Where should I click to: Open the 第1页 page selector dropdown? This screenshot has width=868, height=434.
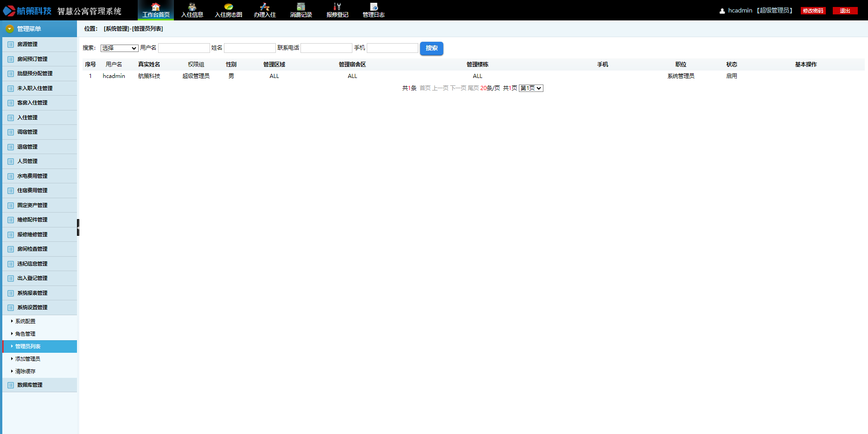click(x=531, y=88)
